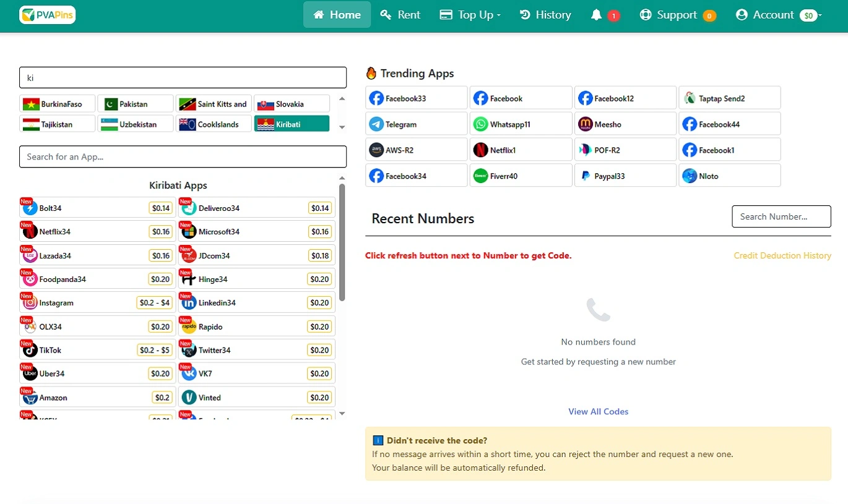Click the OLX34 app name
Screen dimensions: 848x504
pos(51,327)
